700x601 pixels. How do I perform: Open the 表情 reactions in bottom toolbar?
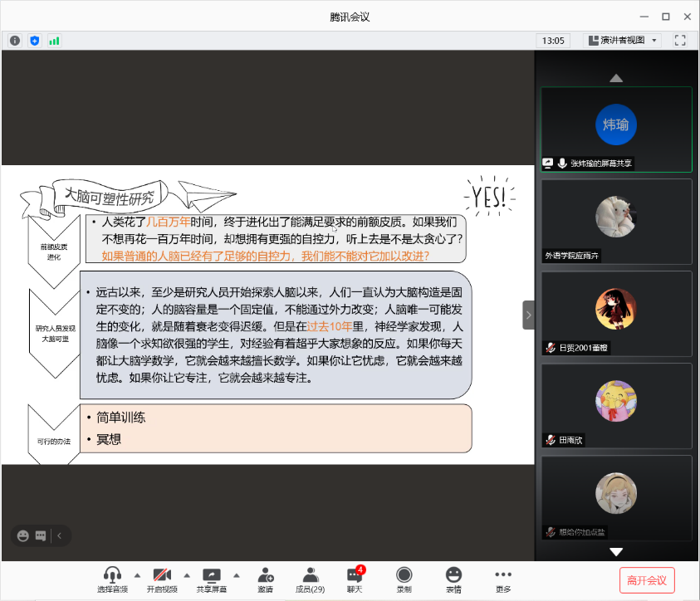click(453, 579)
